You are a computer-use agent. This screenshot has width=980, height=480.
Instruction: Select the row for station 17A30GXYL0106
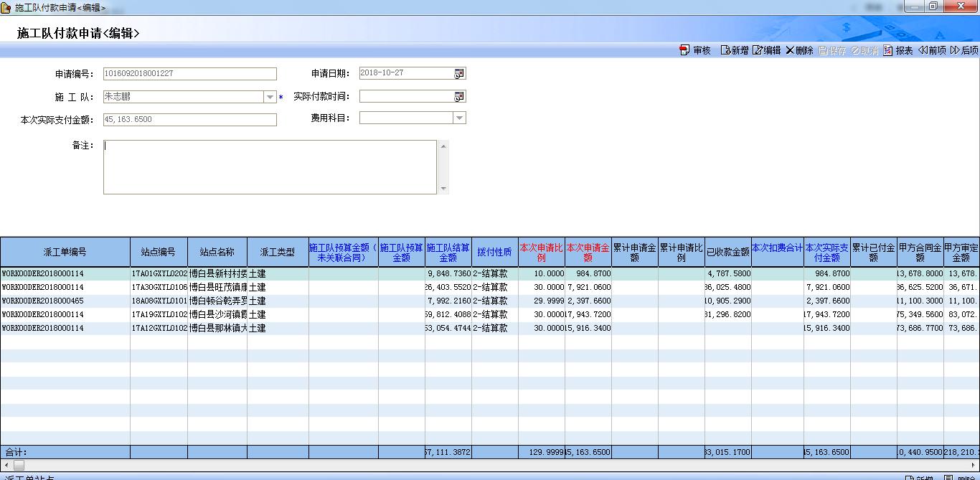click(159, 287)
